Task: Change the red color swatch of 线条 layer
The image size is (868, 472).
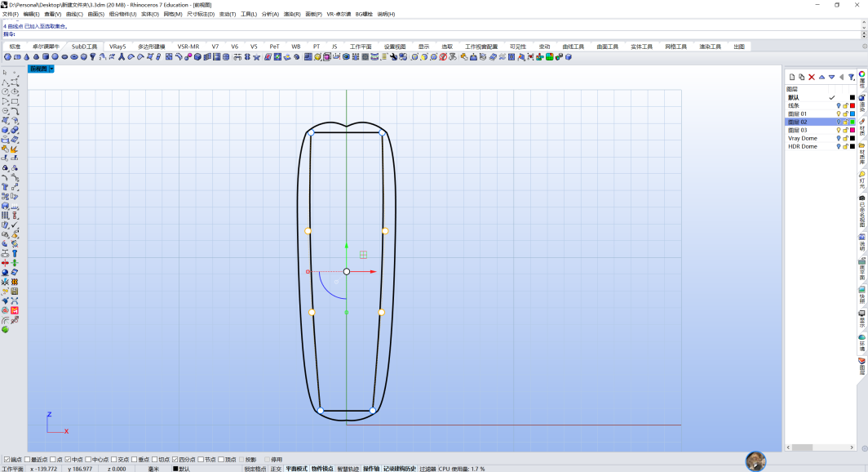Action: [852, 106]
